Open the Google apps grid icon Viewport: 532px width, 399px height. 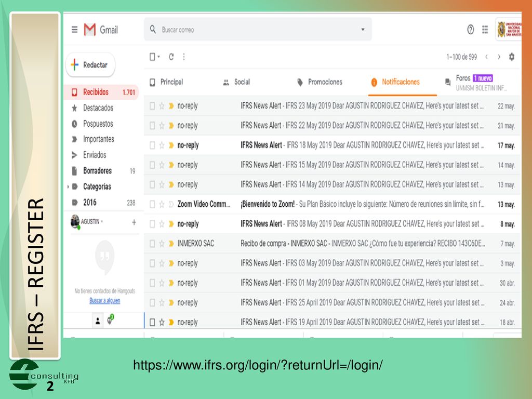pos(485,30)
